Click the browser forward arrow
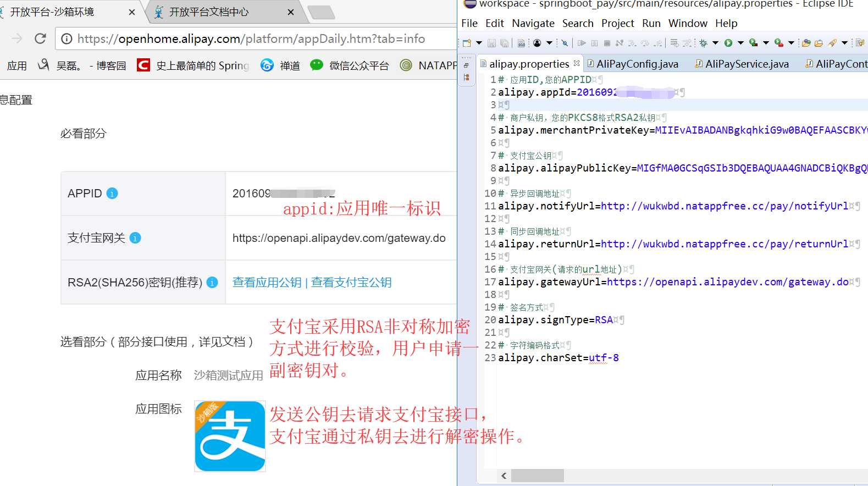This screenshot has width=868, height=486. [x=17, y=38]
